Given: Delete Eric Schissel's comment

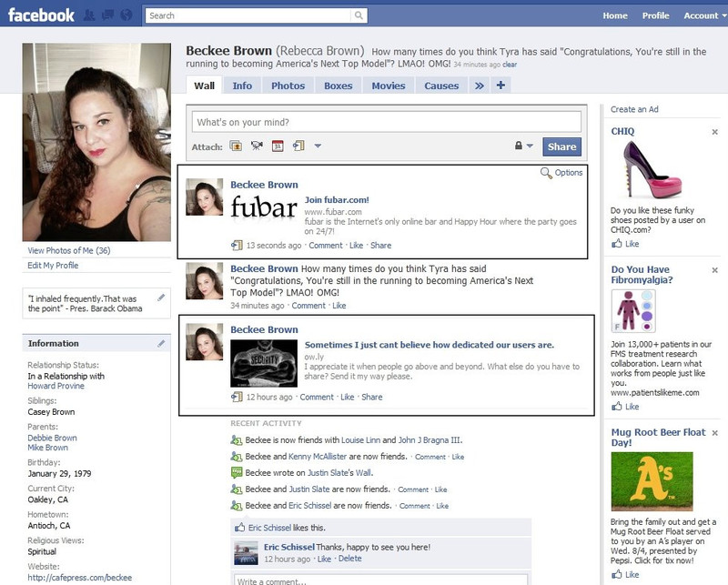Looking at the screenshot, I should (x=349, y=559).
